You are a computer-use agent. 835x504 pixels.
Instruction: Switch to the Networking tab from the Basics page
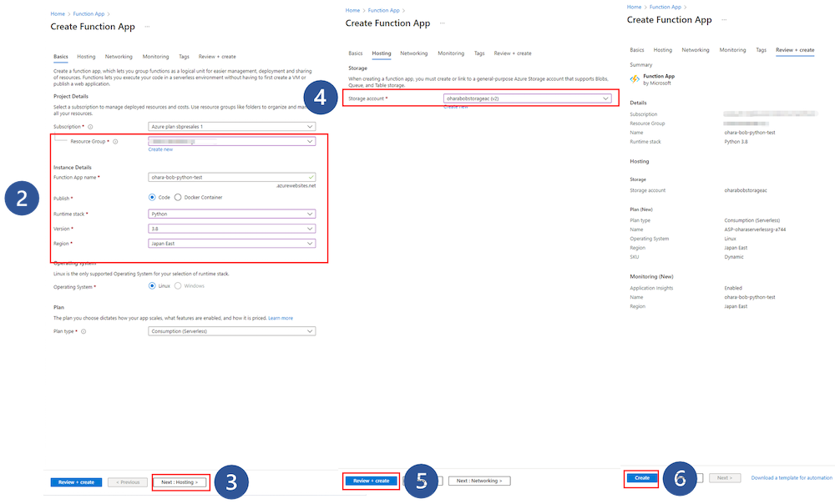[x=119, y=57]
